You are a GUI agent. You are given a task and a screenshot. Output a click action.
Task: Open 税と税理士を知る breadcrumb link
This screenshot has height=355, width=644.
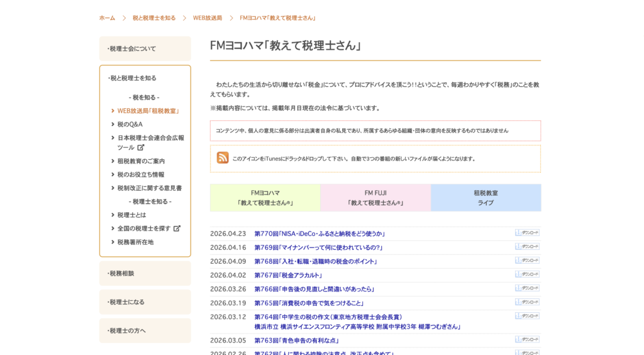click(154, 18)
